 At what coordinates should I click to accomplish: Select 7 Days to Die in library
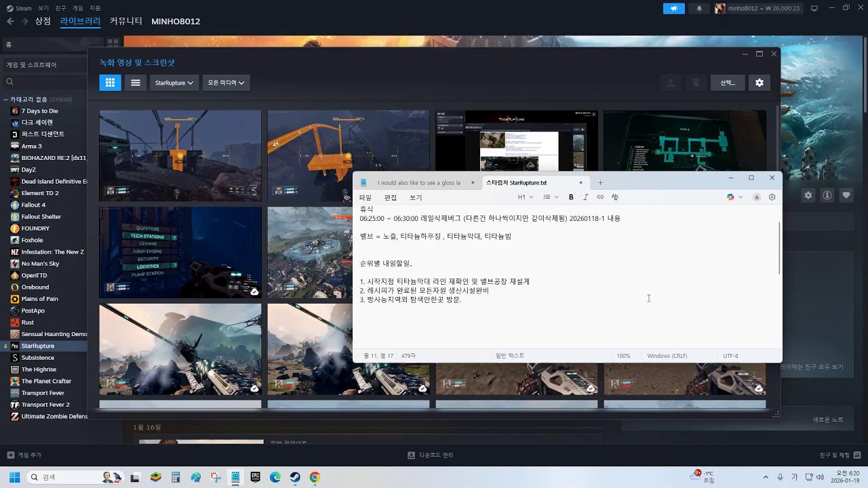39,110
